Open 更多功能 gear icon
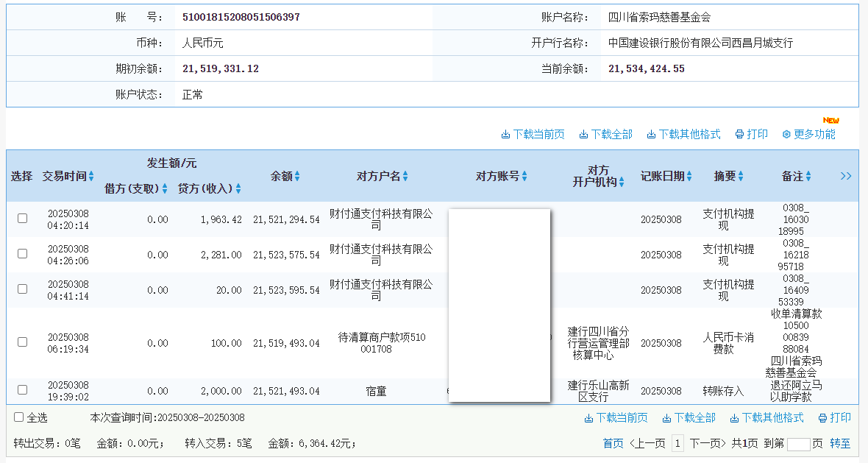Screen dimensions: 868x463 coord(786,135)
